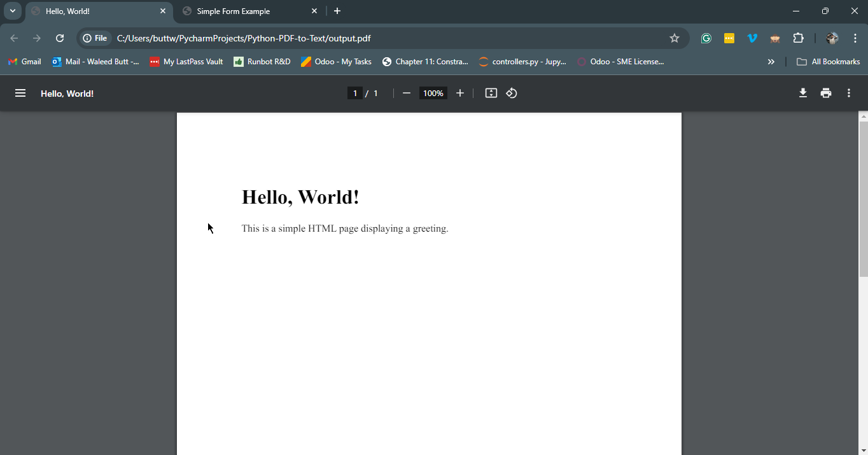
Task: Open the Extensions puzzle icon
Action: coord(798,38)
